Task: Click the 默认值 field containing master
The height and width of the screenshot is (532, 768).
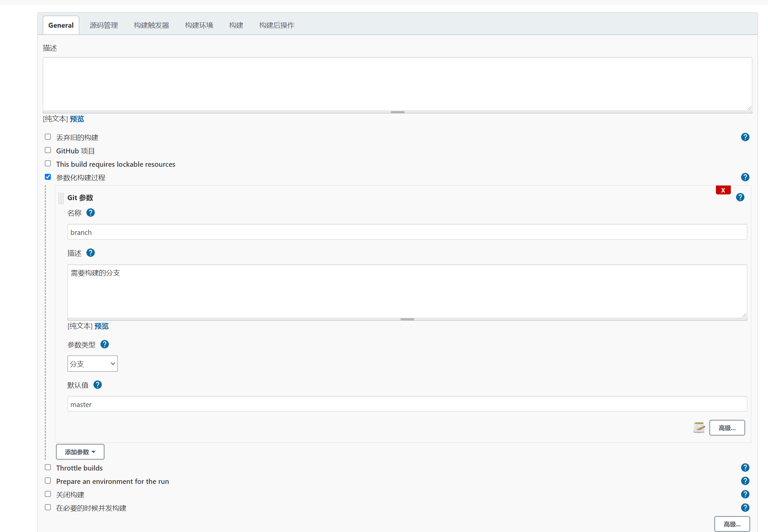Action: pos(407,404)
